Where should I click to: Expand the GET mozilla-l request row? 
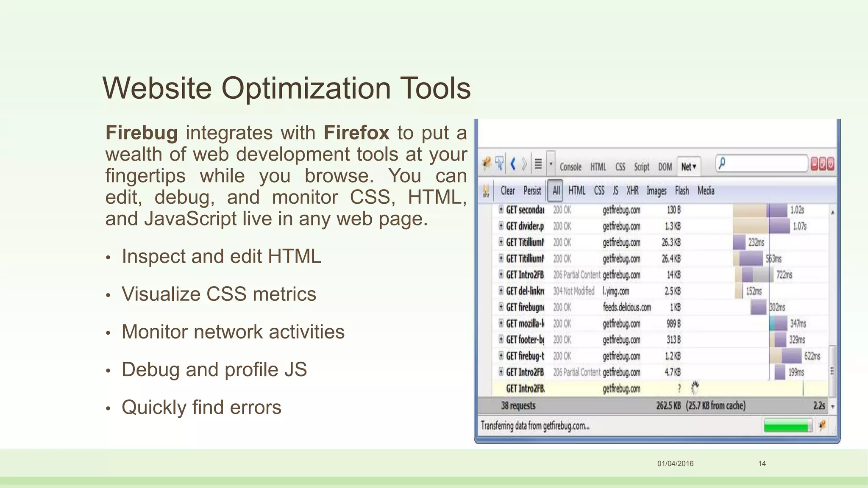click(x=501, y=323)
